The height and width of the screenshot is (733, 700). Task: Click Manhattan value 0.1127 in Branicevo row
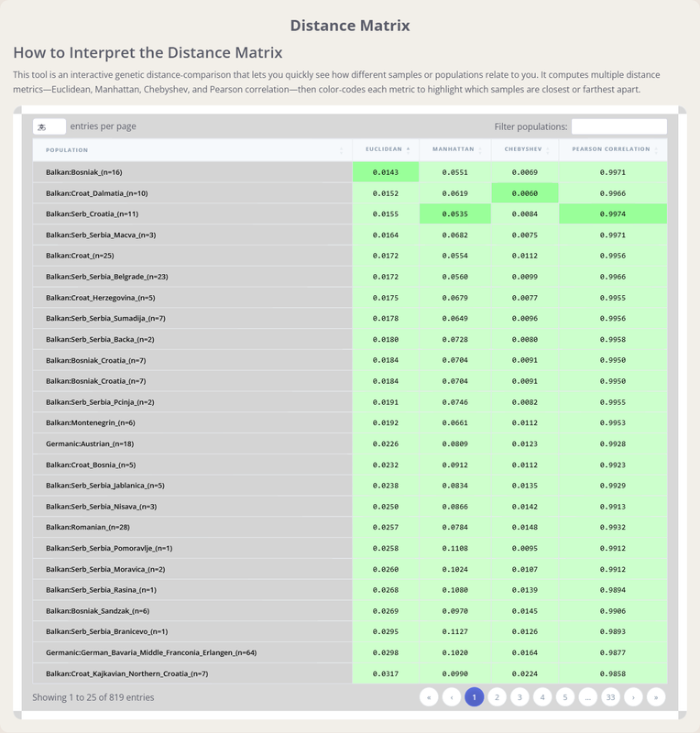coord(455,631)
